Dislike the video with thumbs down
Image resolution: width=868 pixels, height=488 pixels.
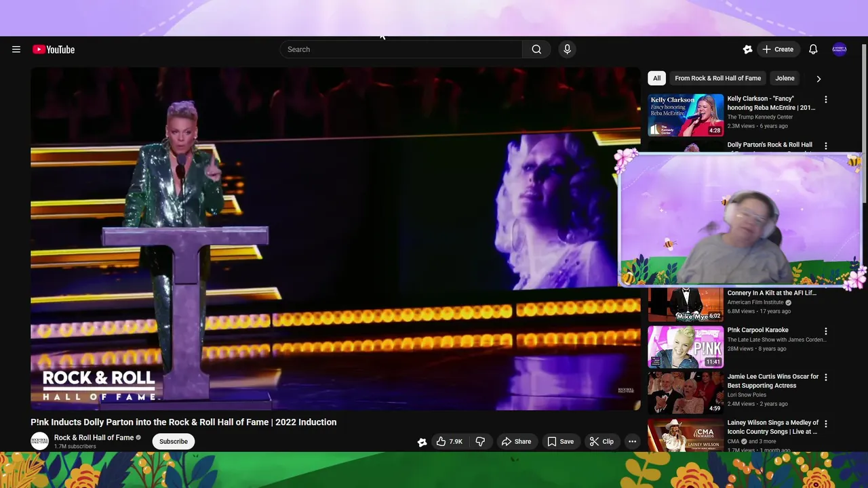[480, 441]
